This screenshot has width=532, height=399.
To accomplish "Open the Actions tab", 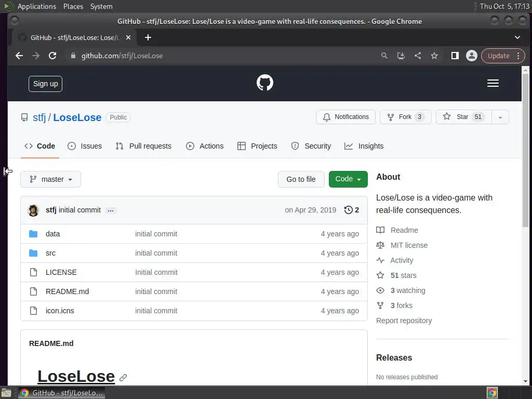I will click(x=205, y=146).
